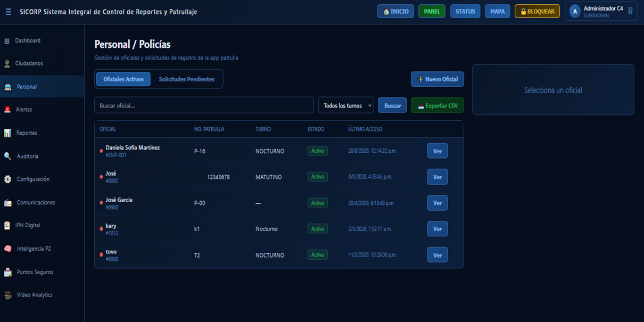Toggle the hamburger menu icon

pyautogui.click(x=8, y=12)
